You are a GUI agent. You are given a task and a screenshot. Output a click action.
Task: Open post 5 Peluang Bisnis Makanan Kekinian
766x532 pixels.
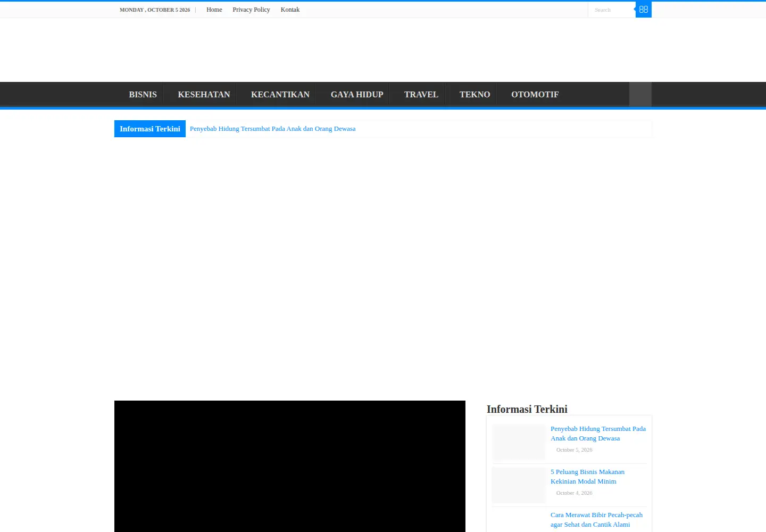pos(588,477)
